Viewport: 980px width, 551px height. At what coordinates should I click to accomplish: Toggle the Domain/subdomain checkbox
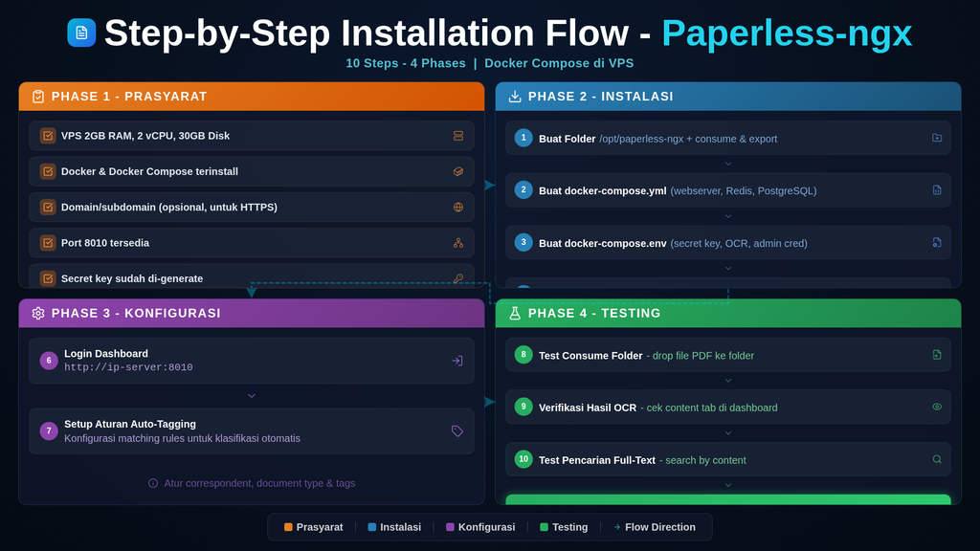pos(48,207)
